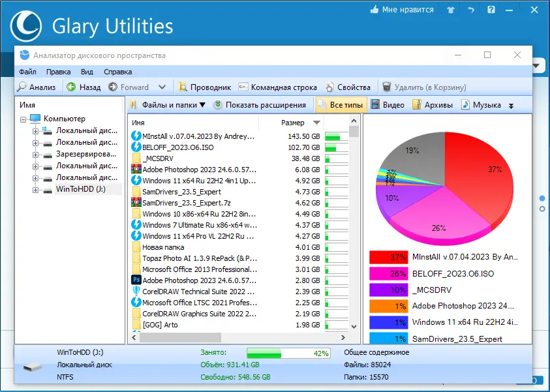Select WinToHDD (J:) in the tree

(81, 189)
